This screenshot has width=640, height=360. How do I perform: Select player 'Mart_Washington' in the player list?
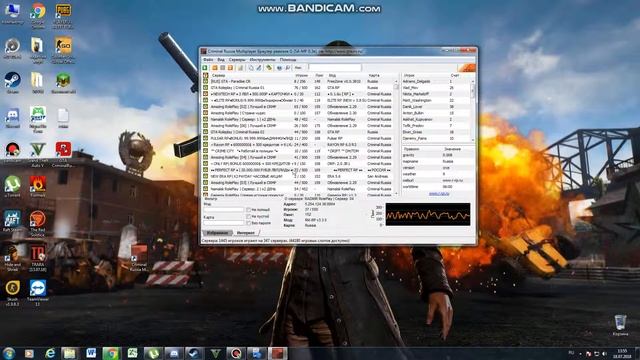(x=436, y=100)
